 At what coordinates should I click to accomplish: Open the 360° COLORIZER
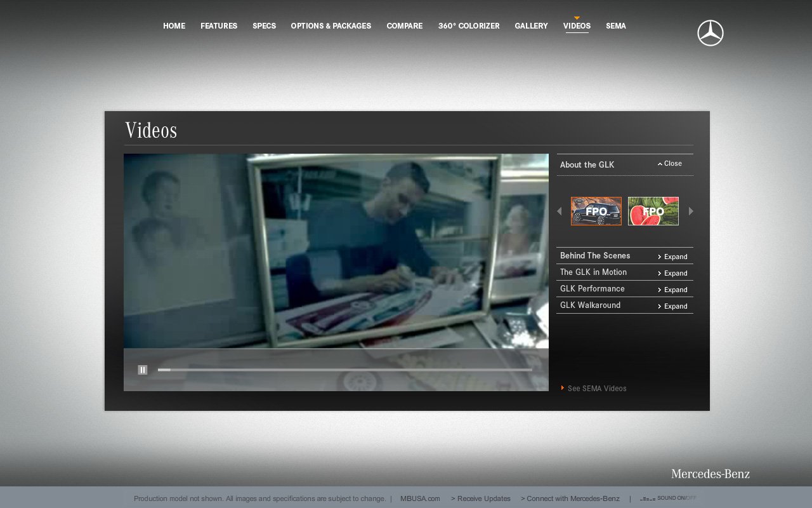click(469, 26)
